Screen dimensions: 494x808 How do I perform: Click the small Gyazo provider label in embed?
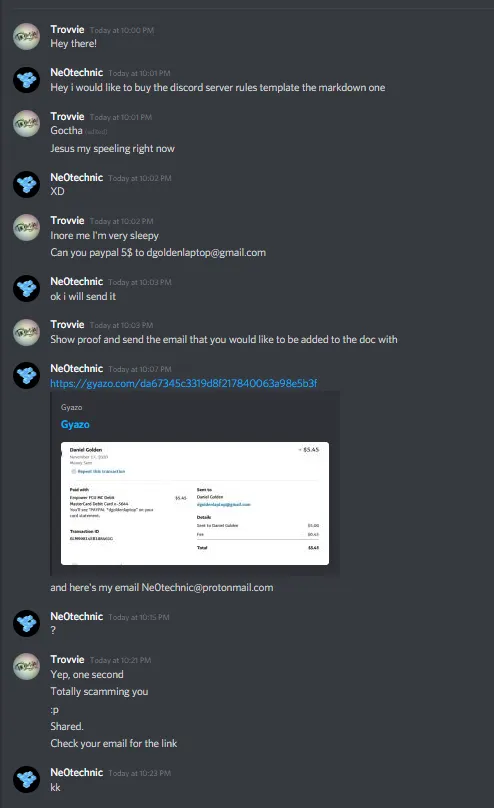71,407
